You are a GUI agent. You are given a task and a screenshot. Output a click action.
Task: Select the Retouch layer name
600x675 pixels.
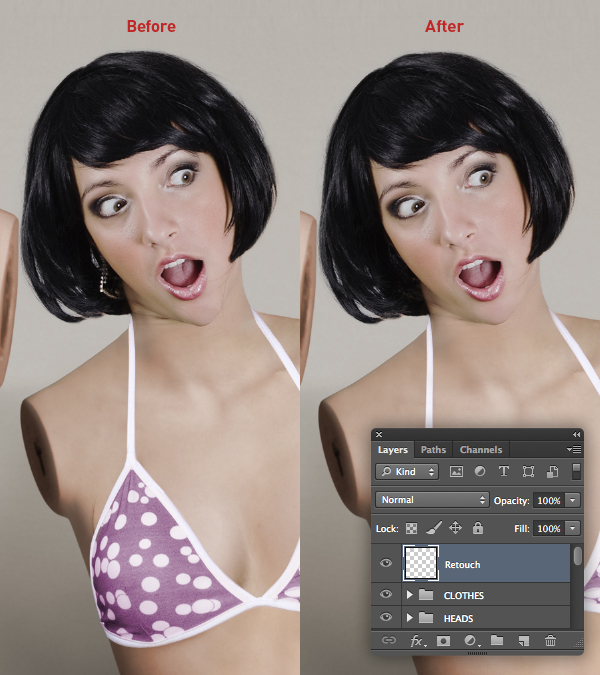coord(462,564)
